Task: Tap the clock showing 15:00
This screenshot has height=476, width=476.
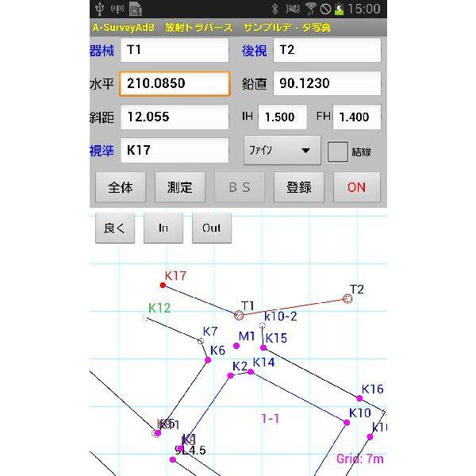Action: click(363, 9)
